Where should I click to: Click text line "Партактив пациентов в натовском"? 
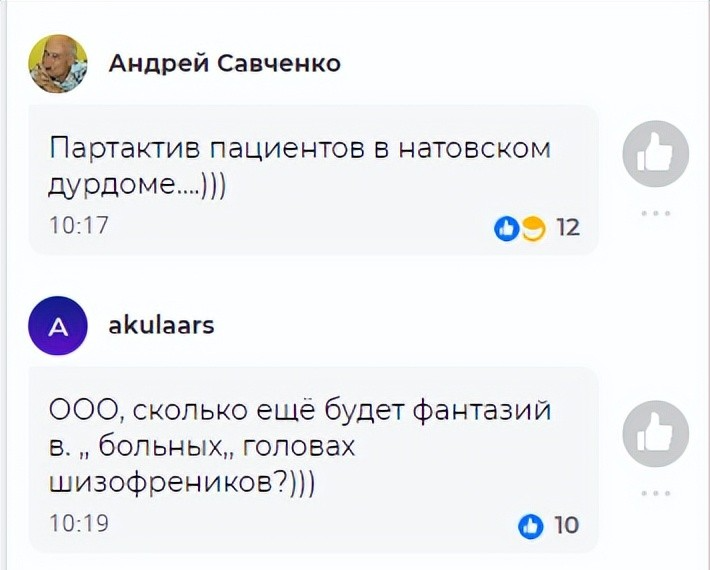tap(300, 150)
